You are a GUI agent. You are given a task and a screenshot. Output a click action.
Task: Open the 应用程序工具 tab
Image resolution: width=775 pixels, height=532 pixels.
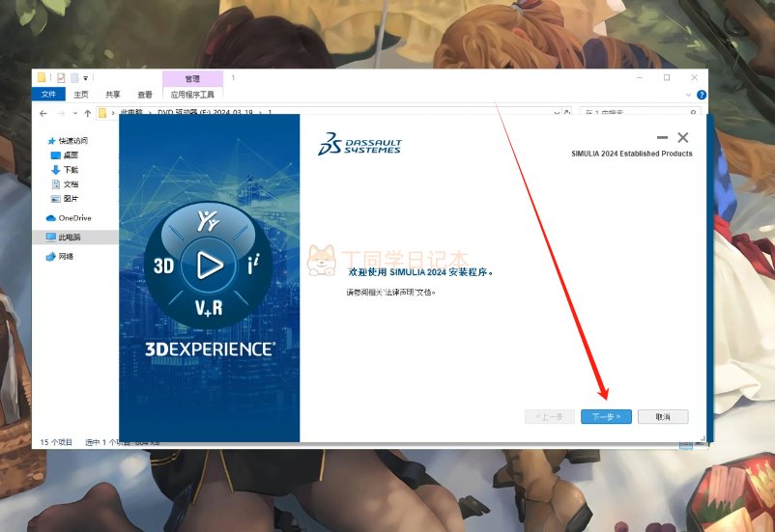192,95
